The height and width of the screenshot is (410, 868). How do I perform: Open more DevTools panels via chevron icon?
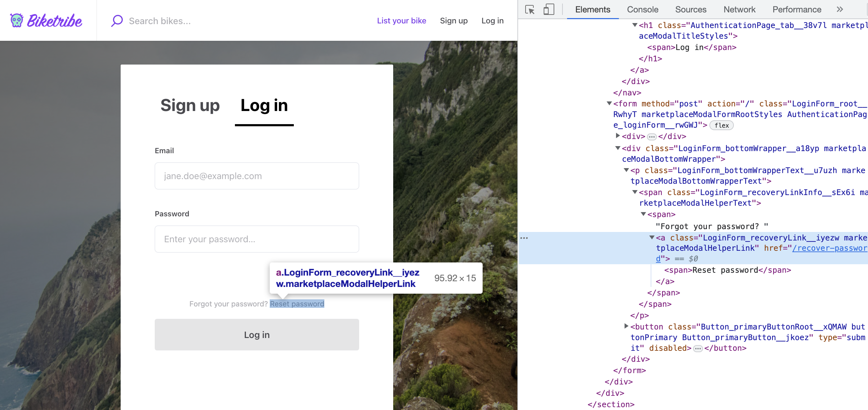click(840, 10)
